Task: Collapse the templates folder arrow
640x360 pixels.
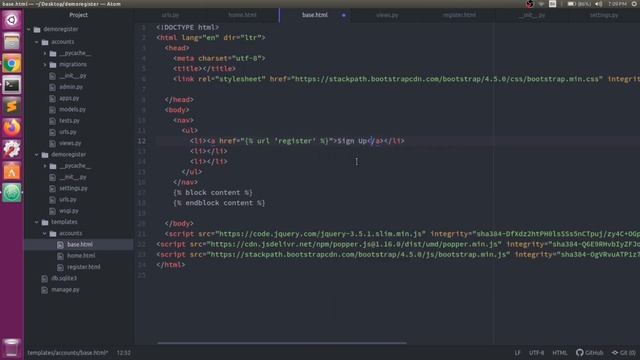Action: click(x=37, y=222)
